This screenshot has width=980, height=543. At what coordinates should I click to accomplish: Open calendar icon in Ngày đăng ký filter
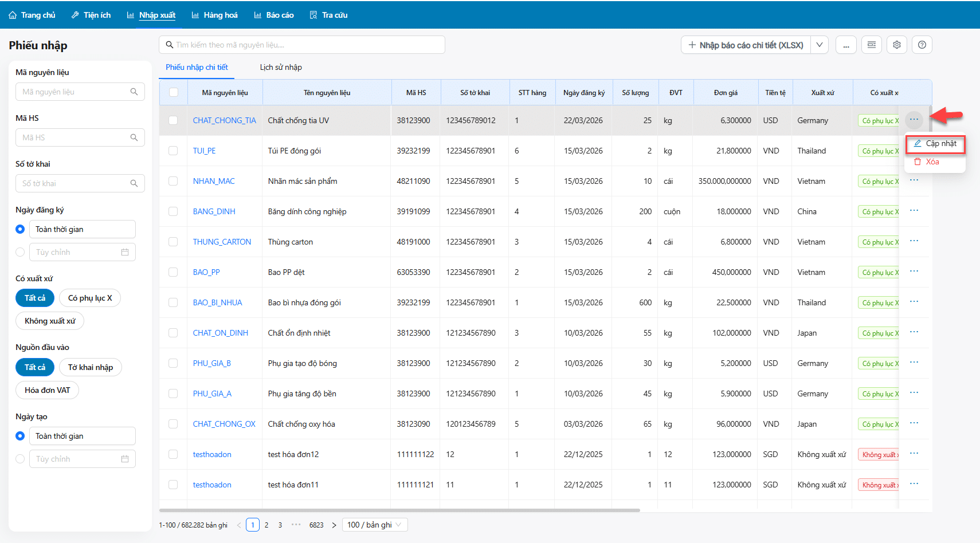coord(125,252)
